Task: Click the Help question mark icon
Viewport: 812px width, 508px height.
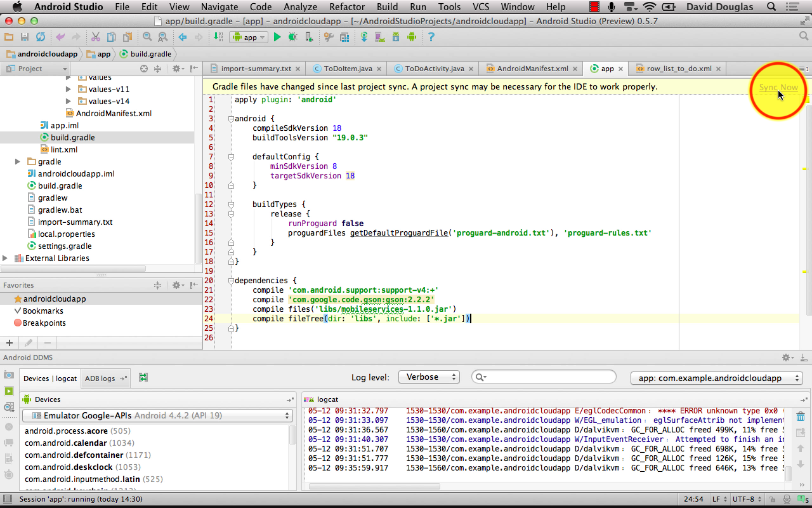Action: (431, 37)
